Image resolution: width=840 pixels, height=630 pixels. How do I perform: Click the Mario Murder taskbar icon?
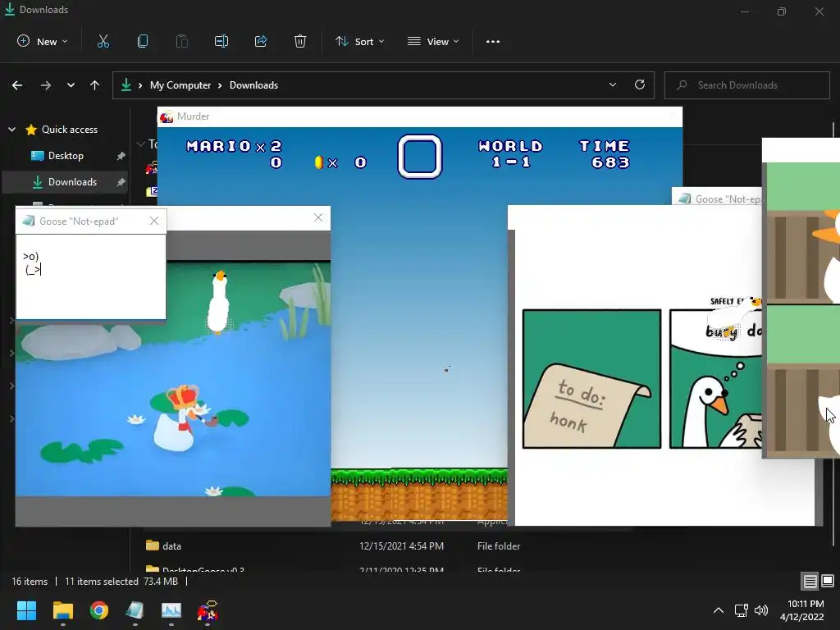[208, 610]
